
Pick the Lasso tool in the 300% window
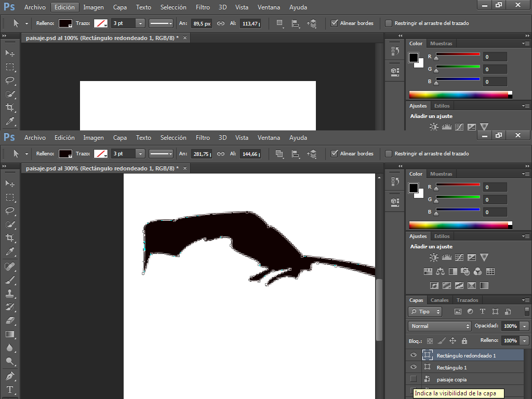[x=10, y=211]
